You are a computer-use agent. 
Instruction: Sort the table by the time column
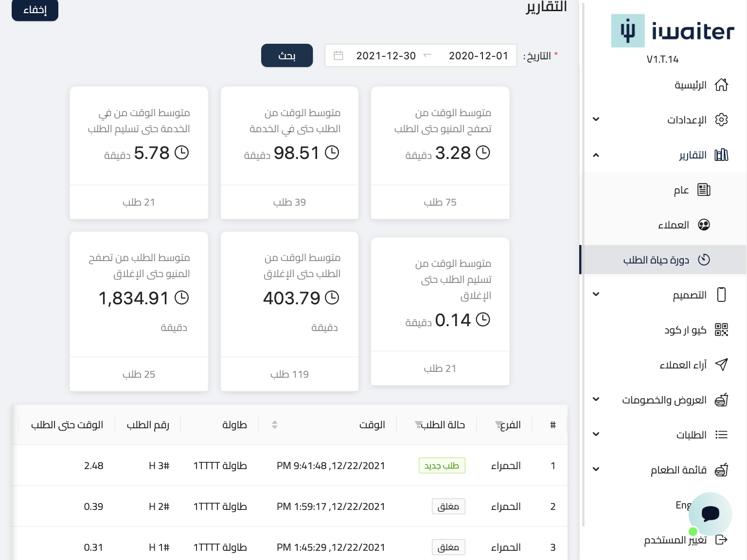point(274,425)
